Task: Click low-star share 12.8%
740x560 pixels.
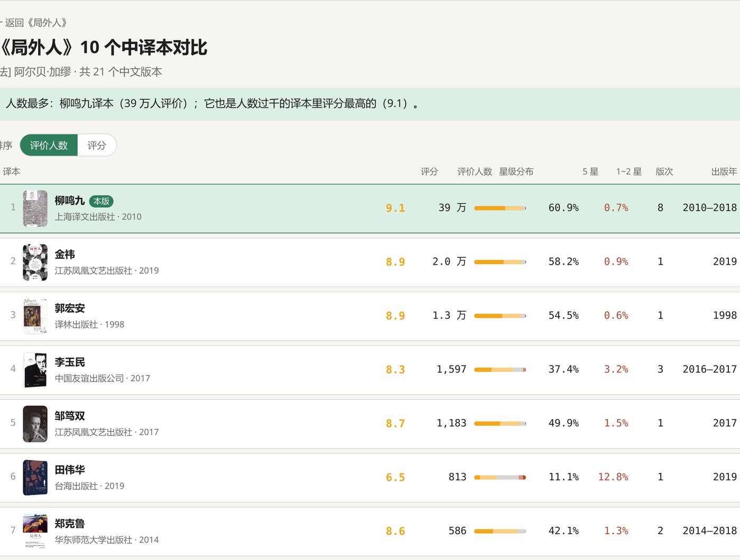Action: [x=613, y=477]
